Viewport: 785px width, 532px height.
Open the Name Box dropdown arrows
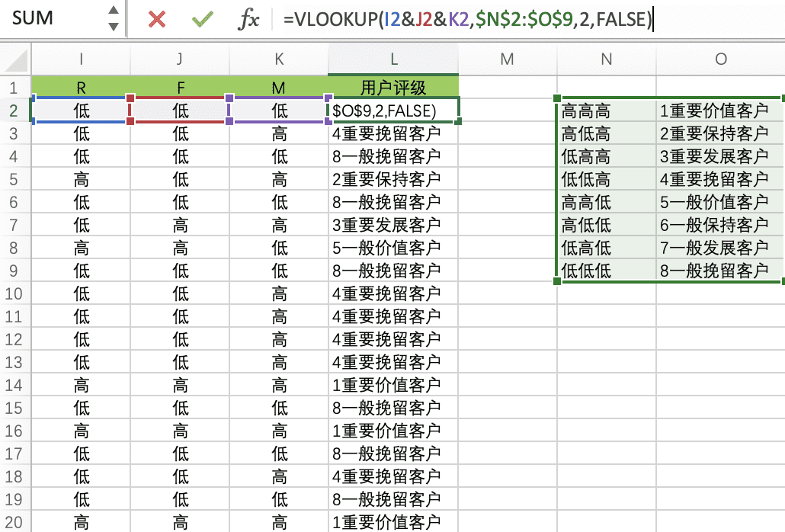(114, 18)
